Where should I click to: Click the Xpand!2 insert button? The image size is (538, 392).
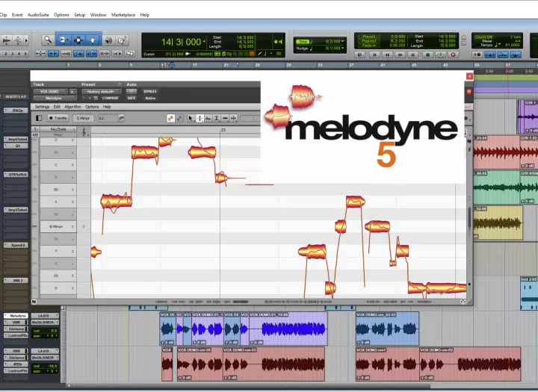16,245
